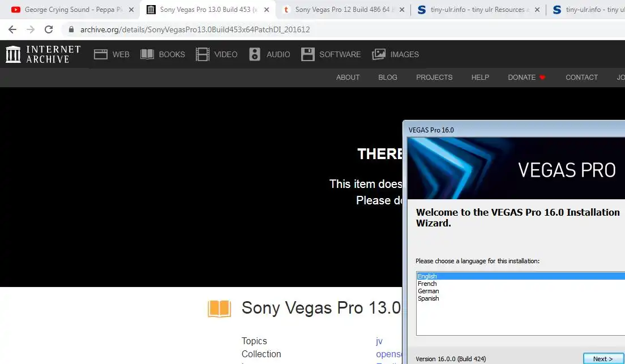Click the archive favicon on active tab
This screenshot has height=364, width=625.
[x=151, y=10]
